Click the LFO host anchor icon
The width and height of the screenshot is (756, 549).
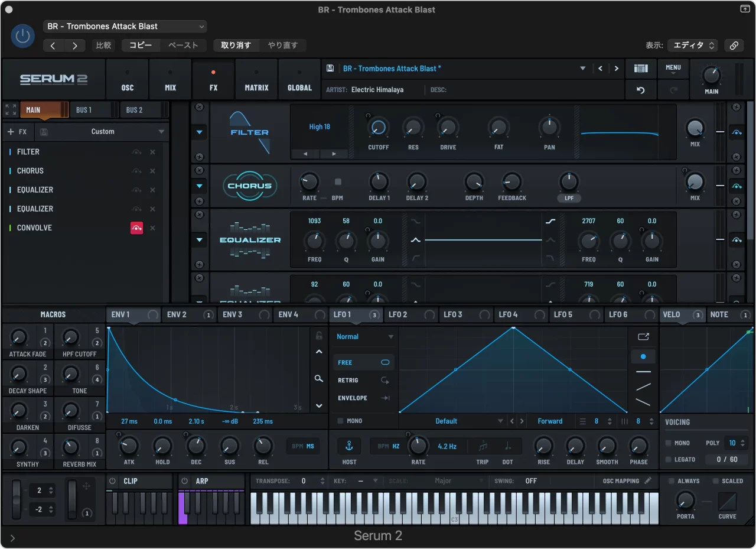349,446
